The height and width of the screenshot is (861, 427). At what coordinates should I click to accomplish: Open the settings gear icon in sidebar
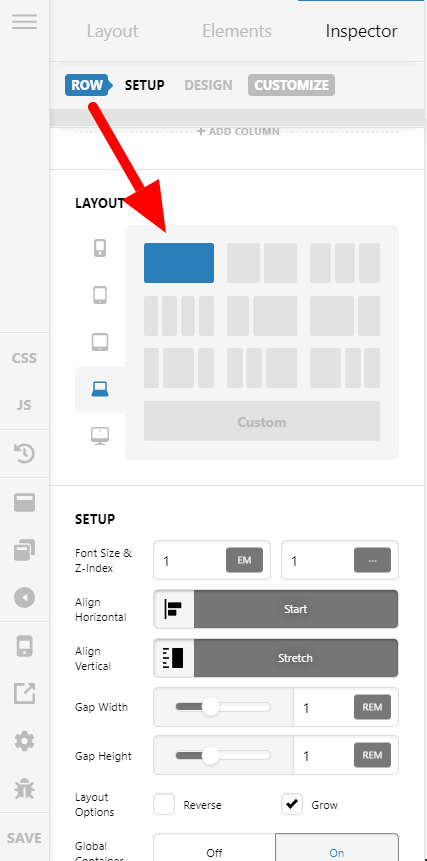click(25, 742)
